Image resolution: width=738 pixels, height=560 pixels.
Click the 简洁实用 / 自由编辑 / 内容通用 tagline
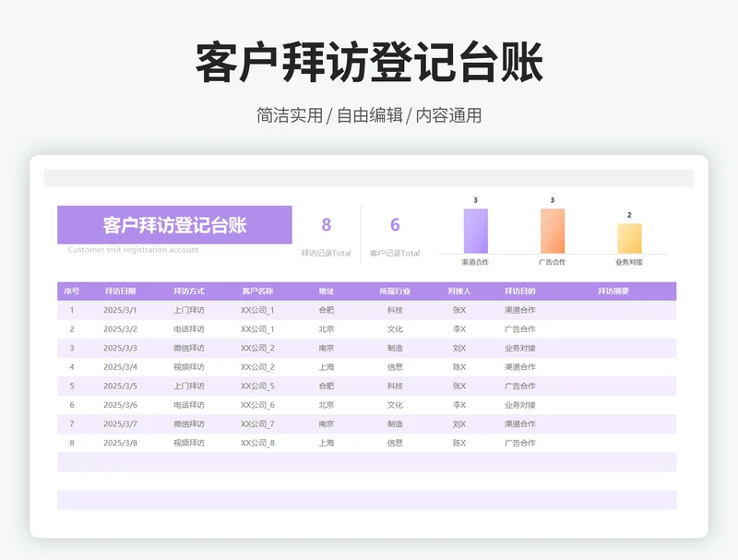[x=369, y=115]
